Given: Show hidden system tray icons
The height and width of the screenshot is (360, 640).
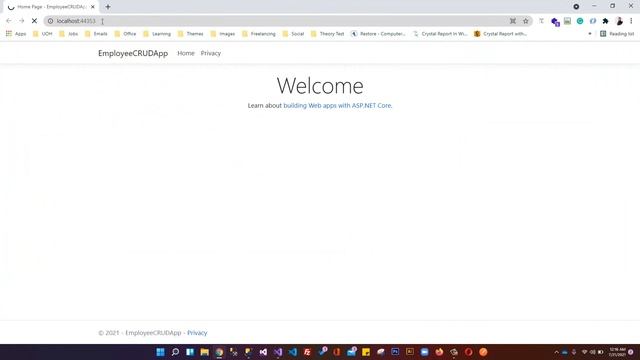Looking at the screenshot, I should pyautogui.click(x=556, y=352).
